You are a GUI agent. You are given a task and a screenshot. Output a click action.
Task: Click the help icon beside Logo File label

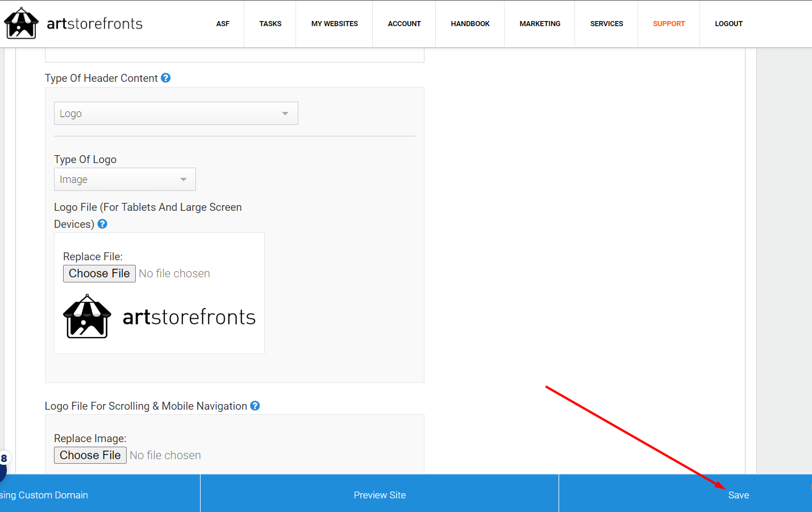pos(102,224)
